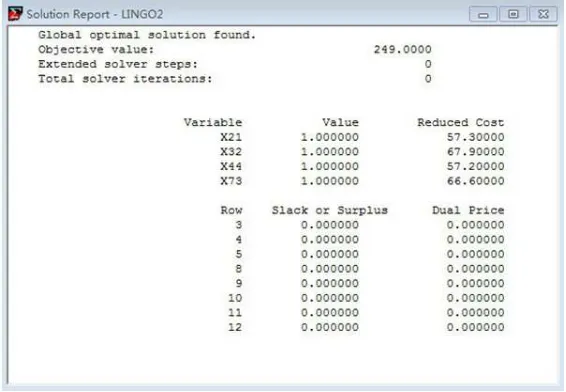
Task: Click the 'Solution Report - LINGO2' title text
Action: click(95, 14)
